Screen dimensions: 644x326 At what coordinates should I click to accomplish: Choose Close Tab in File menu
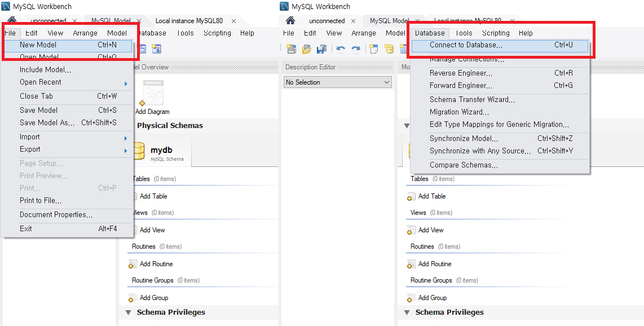(x=68, y=96)
